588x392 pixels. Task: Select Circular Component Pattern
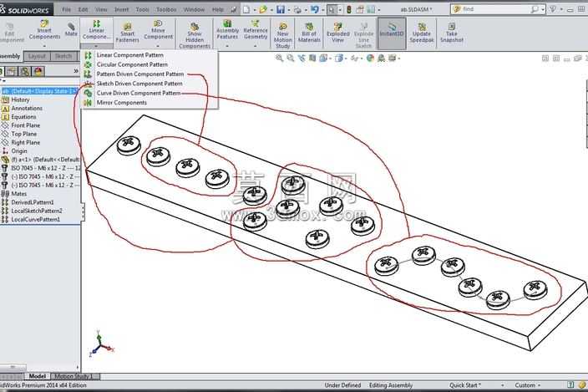[132, 64]
